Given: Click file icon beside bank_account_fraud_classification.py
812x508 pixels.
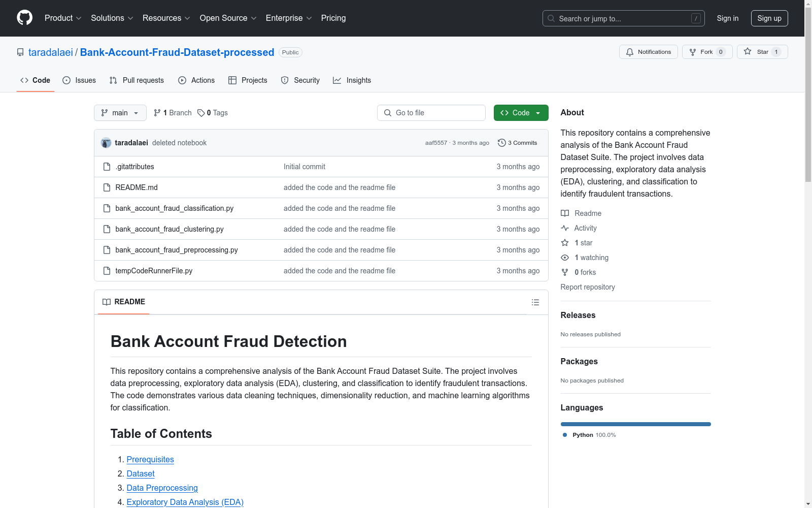Looking at the screenshot, I should coord(107,208).
